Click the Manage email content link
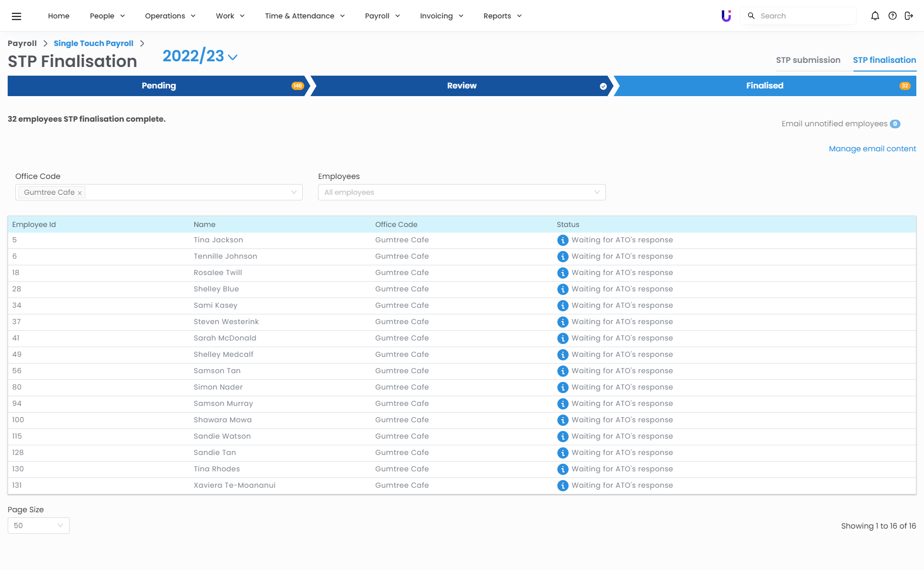The height and width of the screenshot is (570, 924). click(x=872, y=149)
